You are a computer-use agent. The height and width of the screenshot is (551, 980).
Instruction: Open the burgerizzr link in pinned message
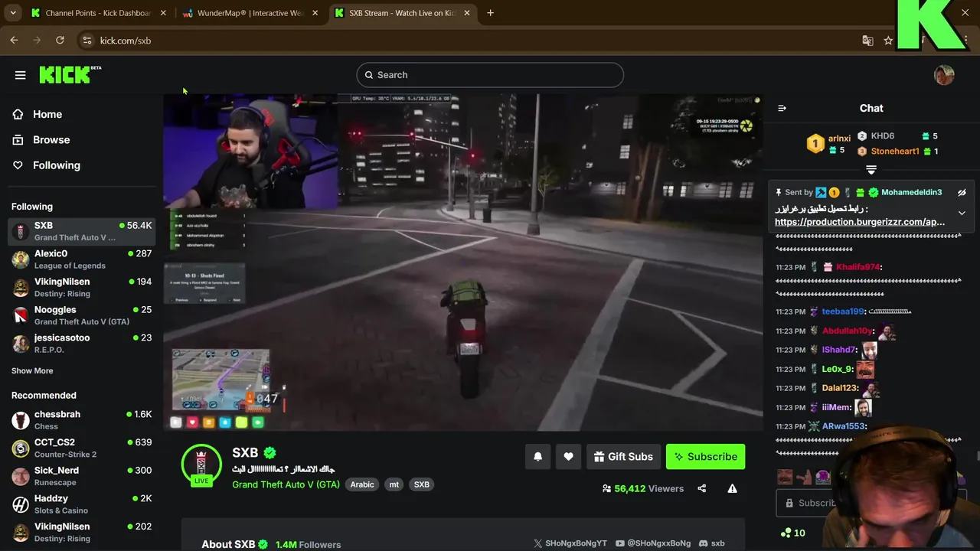(860, 222)
